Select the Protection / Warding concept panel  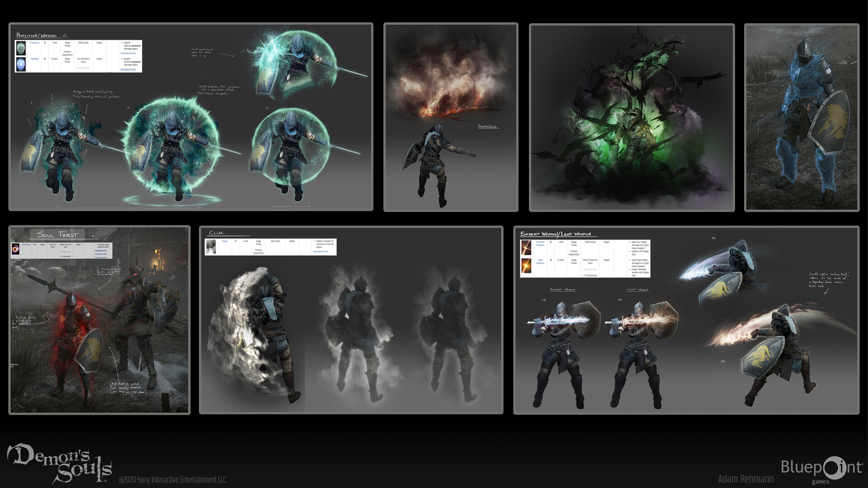point(191,117)
